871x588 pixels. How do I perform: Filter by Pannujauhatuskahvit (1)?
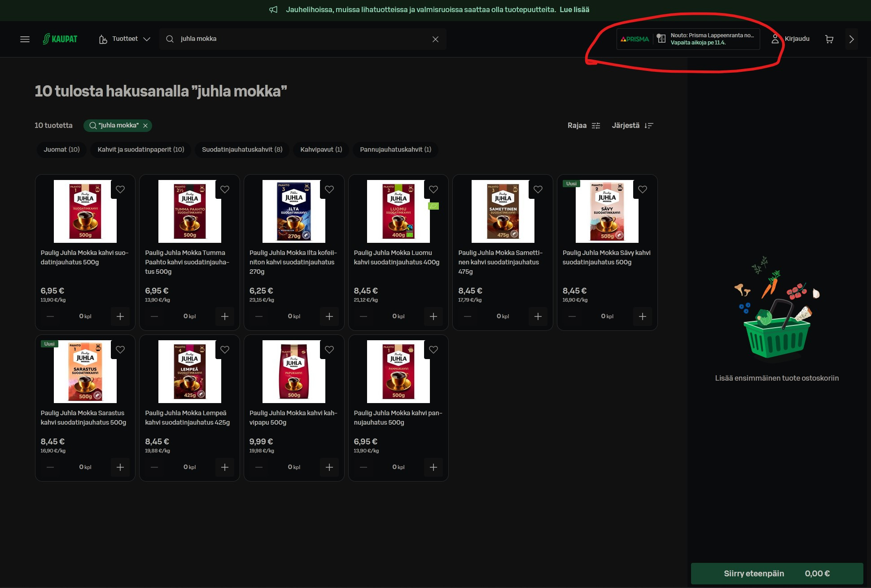pyautogui.click(x=396, y=149)
